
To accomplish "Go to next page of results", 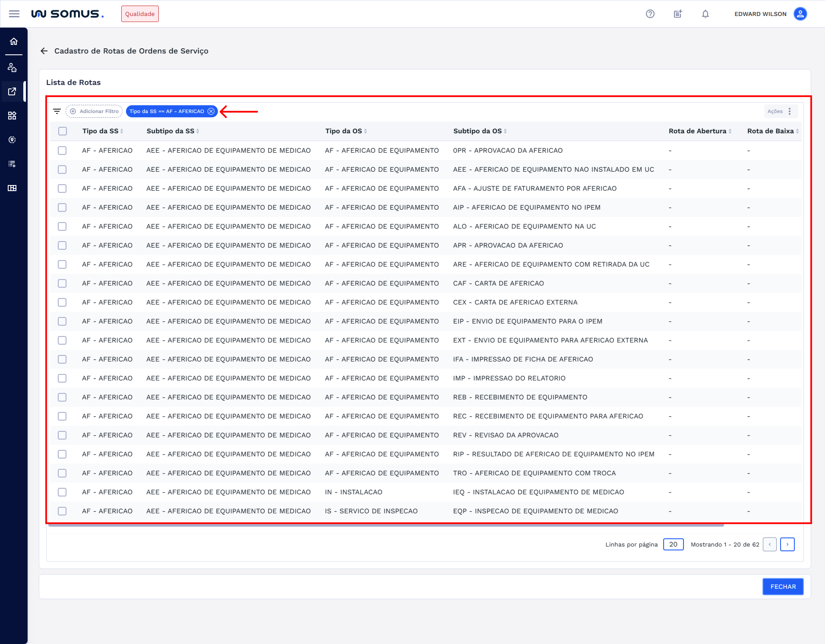I will [787, 544].
